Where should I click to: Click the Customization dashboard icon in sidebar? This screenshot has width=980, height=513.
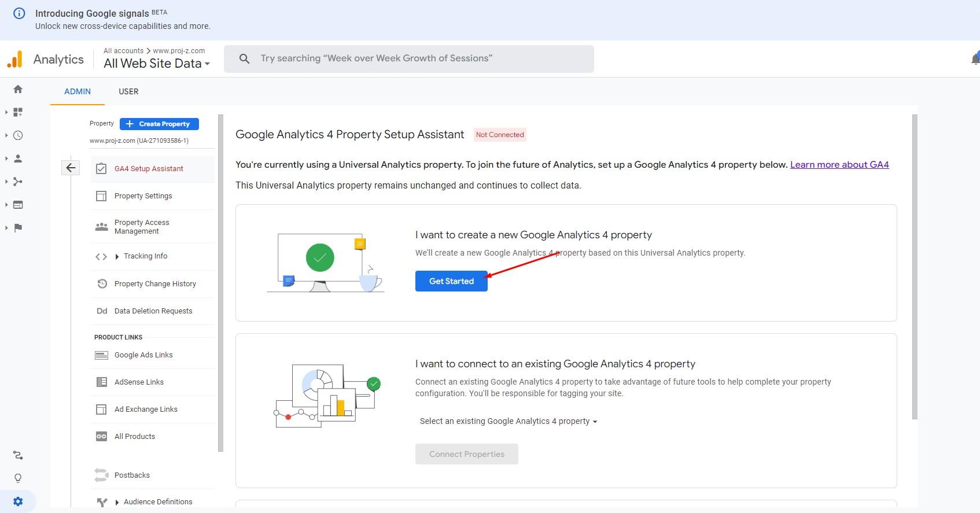[18, 112]
